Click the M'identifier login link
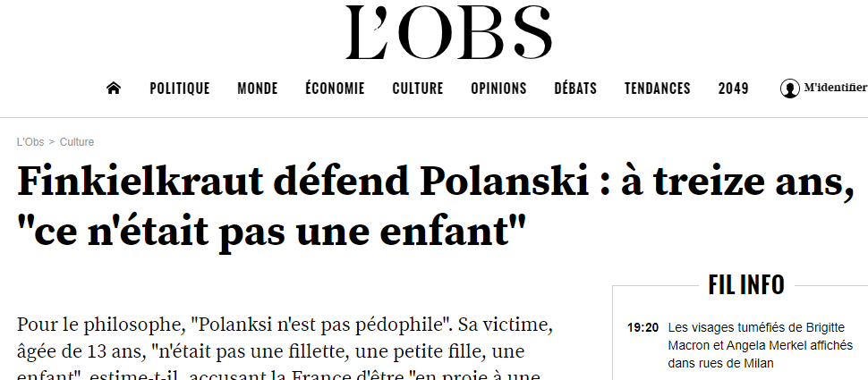 836,88
